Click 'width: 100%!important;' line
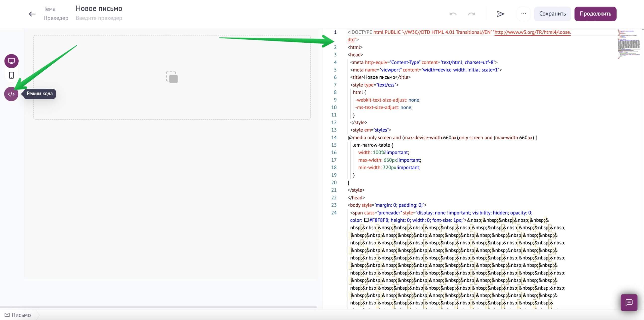This screenshot has height=320, width=644. [x=384, y=152]
